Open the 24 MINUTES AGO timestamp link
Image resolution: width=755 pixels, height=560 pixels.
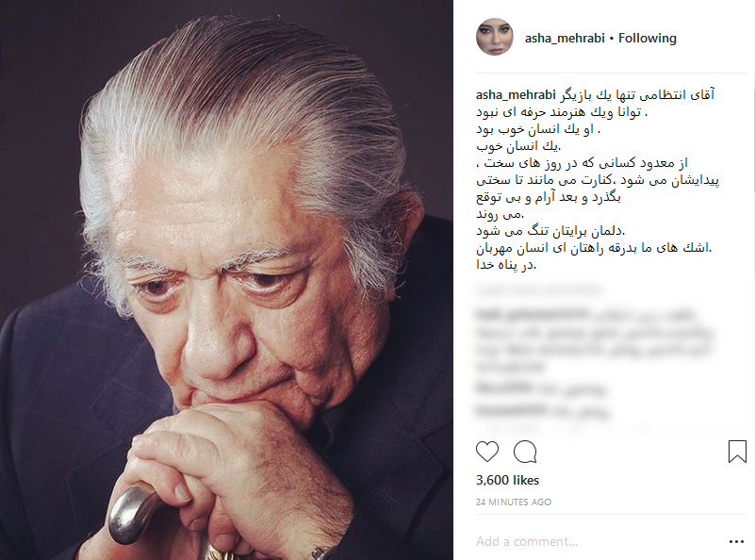[x=514, y=502]
